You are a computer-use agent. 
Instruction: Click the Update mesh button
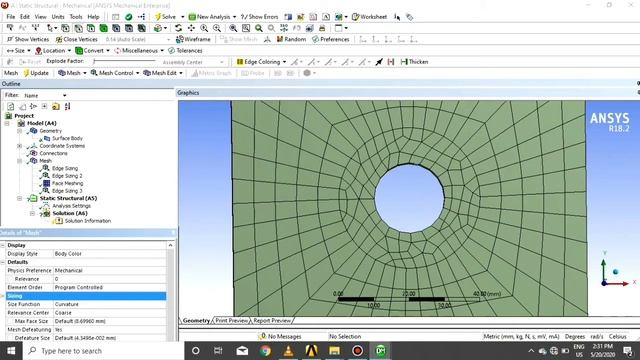(36, 73)
